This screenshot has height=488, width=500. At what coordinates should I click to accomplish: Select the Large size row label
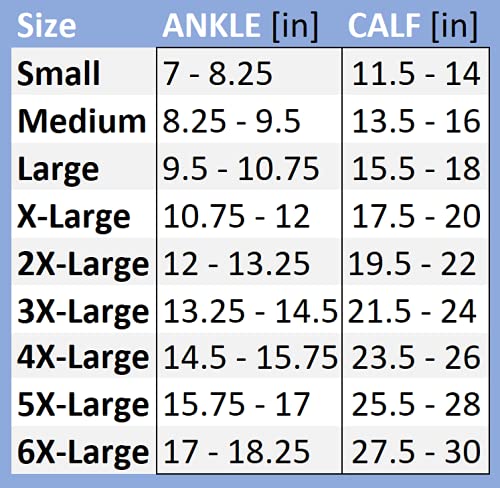pos(58,171)
